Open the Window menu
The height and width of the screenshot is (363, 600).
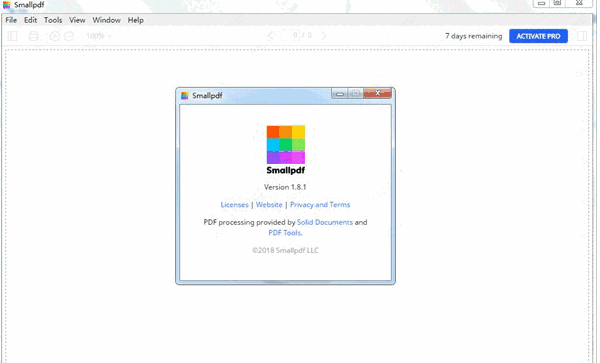pyautogui.click(x=106, y=20)
